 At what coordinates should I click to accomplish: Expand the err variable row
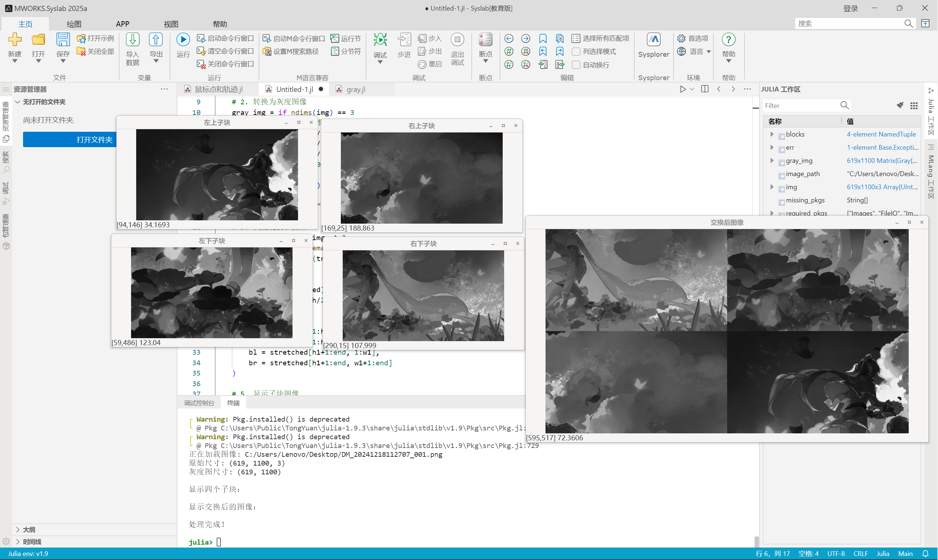[772, 148]
